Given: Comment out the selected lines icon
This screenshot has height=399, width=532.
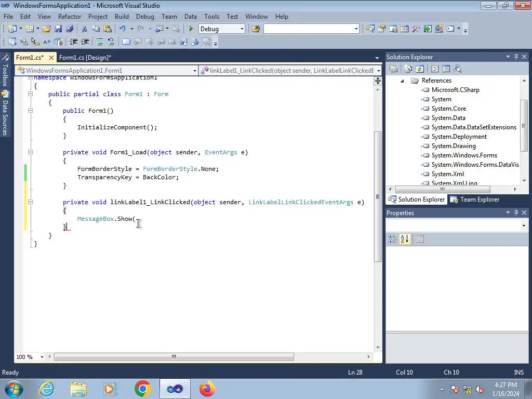Looking at the screenshot, I should tap(100, 42).
